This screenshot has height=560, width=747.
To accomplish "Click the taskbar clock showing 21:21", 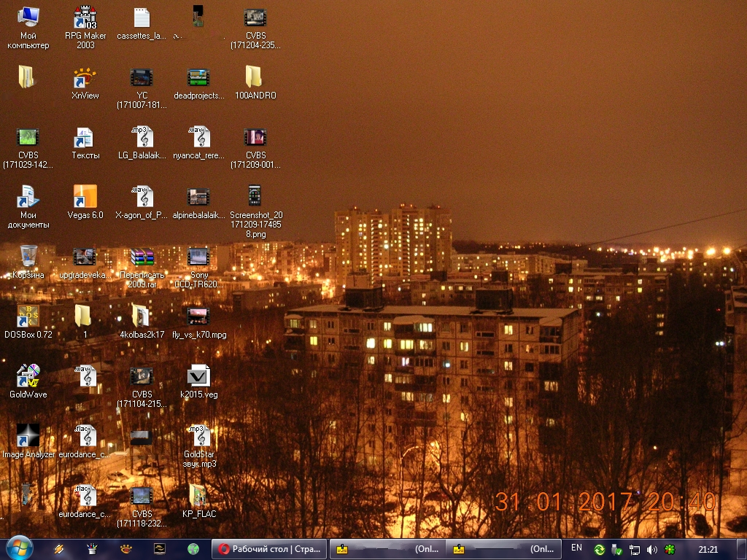I will click(x=708, y=549).
